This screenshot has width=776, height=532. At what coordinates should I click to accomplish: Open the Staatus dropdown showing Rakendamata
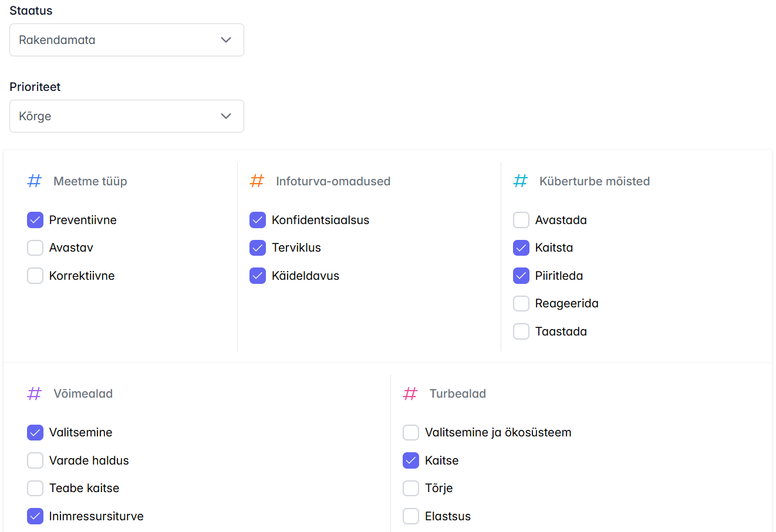(x=126, y=40)
